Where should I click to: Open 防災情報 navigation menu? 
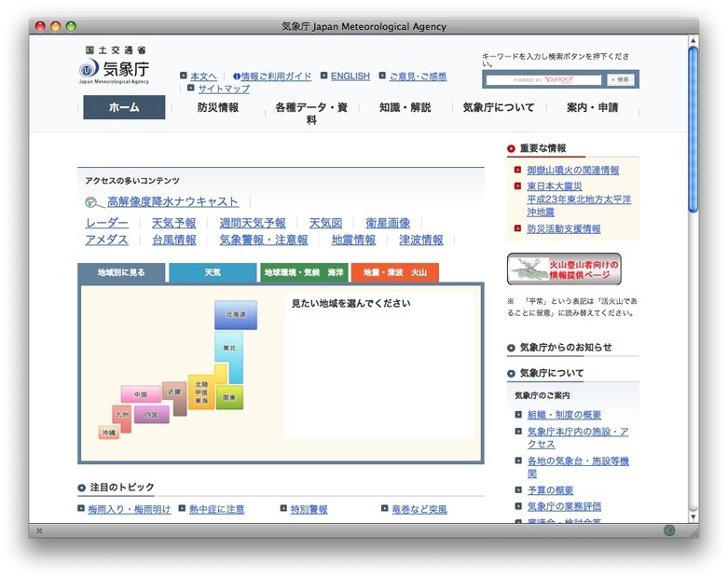(x=218, y=107)
